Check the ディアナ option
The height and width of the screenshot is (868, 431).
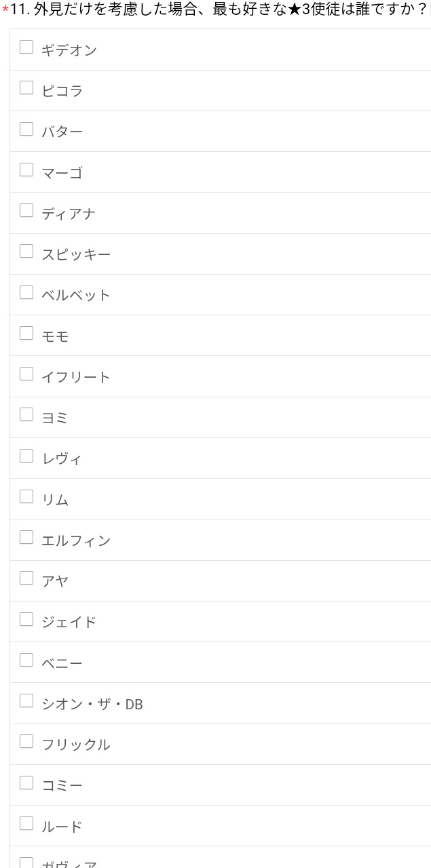pos(26,211)
